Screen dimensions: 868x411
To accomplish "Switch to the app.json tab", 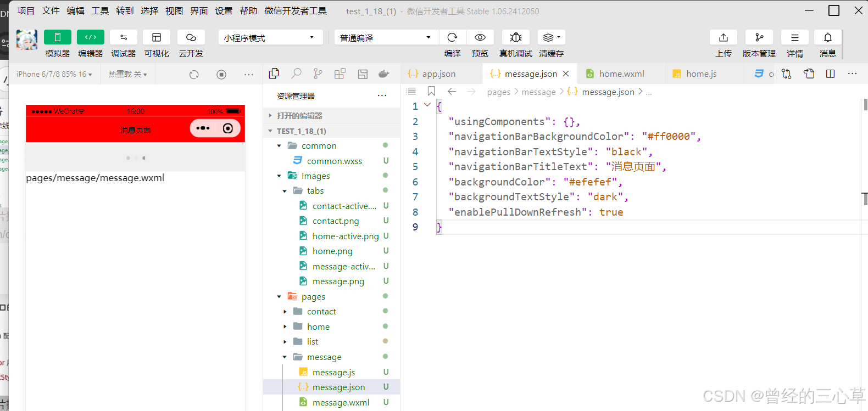I will (442, 74).
